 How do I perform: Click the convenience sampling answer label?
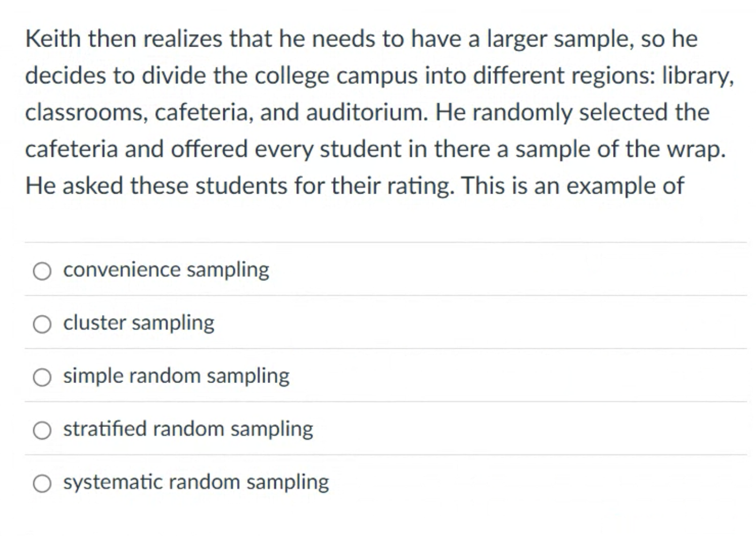pos(166,269)
